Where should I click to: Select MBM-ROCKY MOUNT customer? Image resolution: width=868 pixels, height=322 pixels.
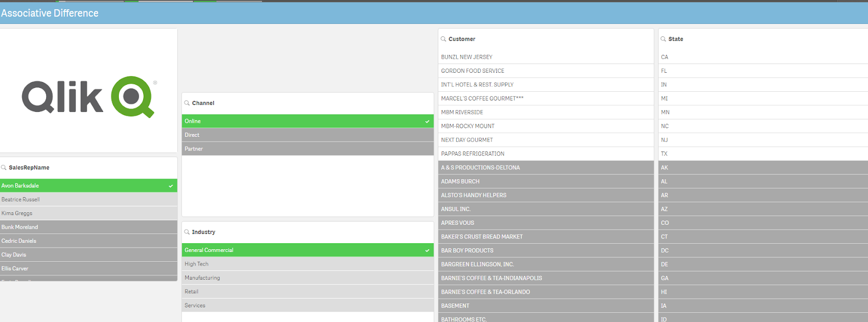point(546,126)
